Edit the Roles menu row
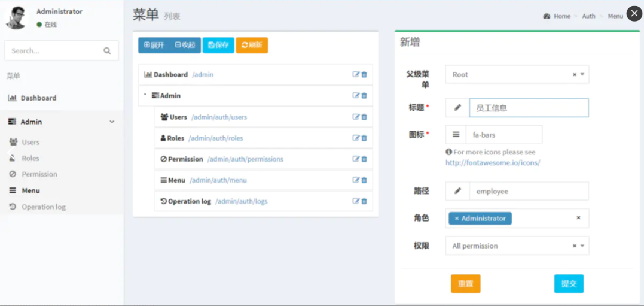Image resolution: width=644 pixels, height=306 pixels. tap(356, 138)
